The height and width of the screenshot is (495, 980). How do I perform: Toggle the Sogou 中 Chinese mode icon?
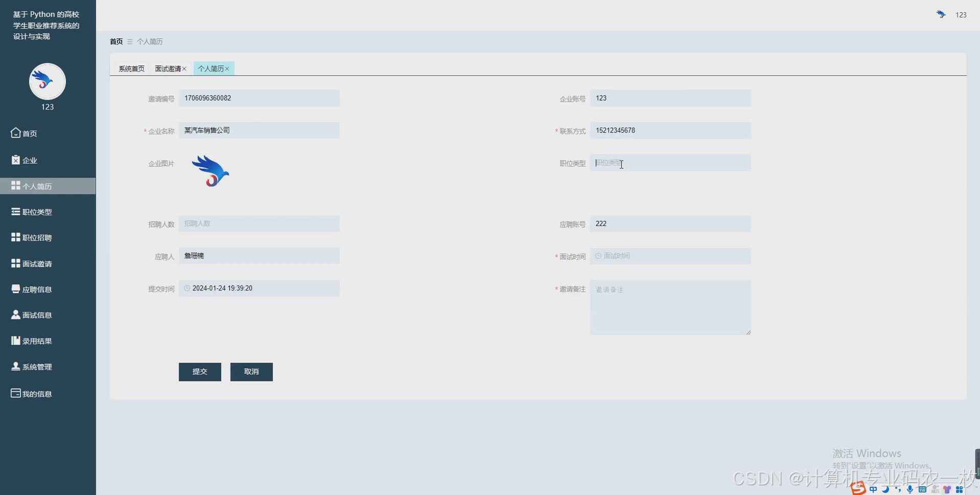873,489
